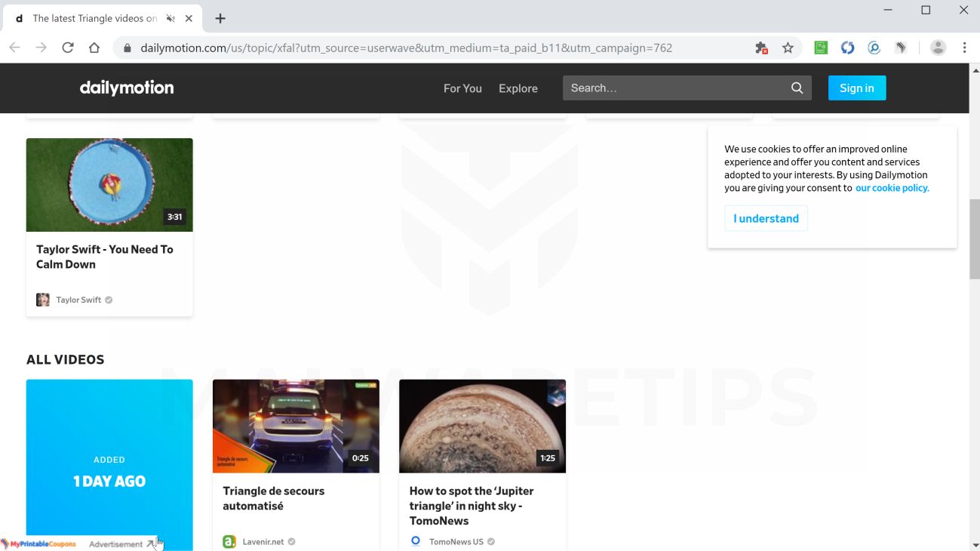The width and height of the screenshot is (980, 551).
Task: Click the address bar URL
Action: (406, 48)
